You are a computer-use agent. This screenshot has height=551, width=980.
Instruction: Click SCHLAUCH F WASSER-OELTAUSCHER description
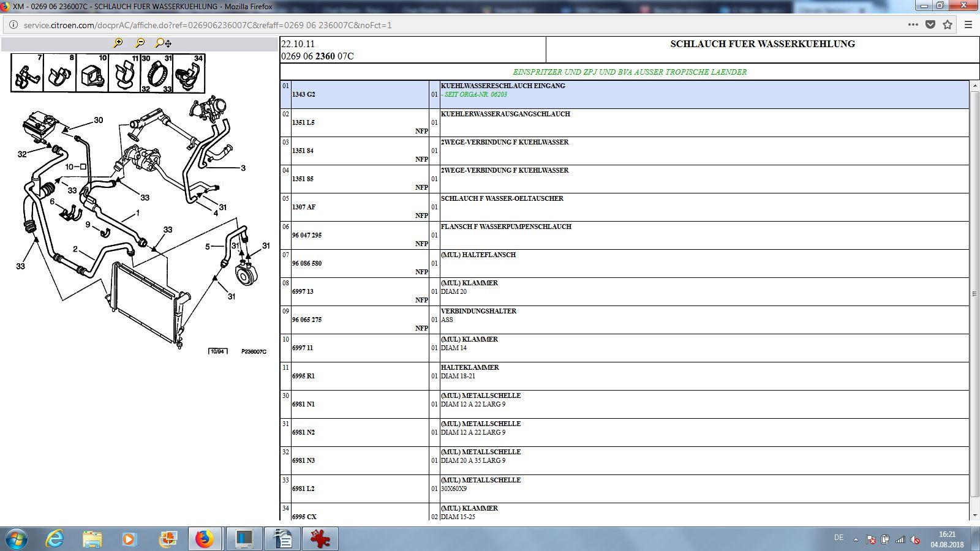tap(502, 198)
